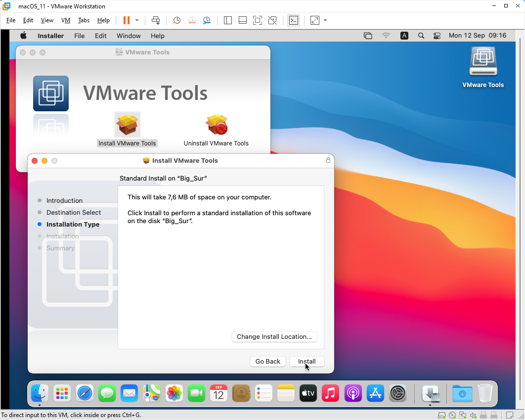The width and height of the screenshot is (525, 420).
Task: Click the stretch guest display icon
Action: pos(315,20)
